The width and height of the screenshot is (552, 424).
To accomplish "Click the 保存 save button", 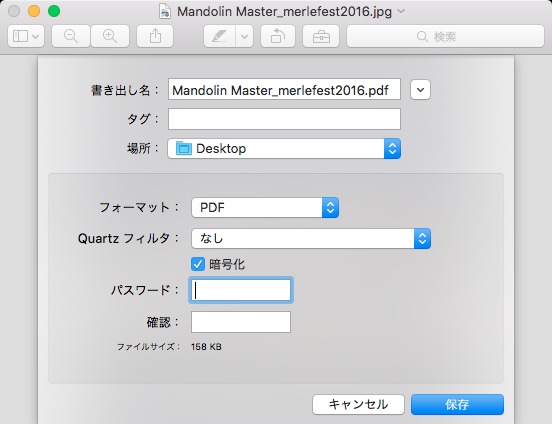I will 457,404.
